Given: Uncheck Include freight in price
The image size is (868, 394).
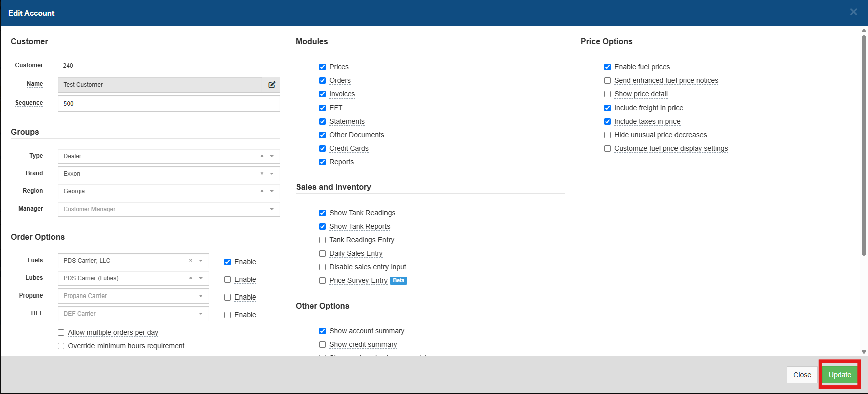Looking at the screenshot, I should click(607, 108).
